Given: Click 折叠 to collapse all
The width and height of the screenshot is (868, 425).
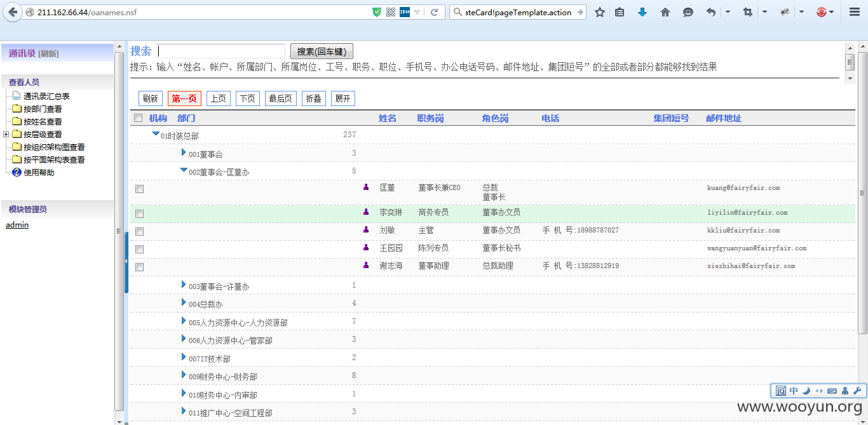Looking at the screenshot, I should click(314, 98).
